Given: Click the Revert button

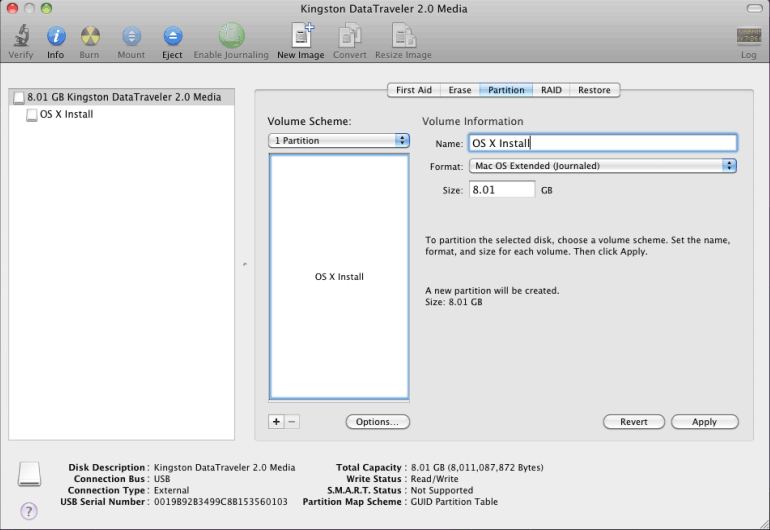Looking at the screenshot, I should point(633,421).
